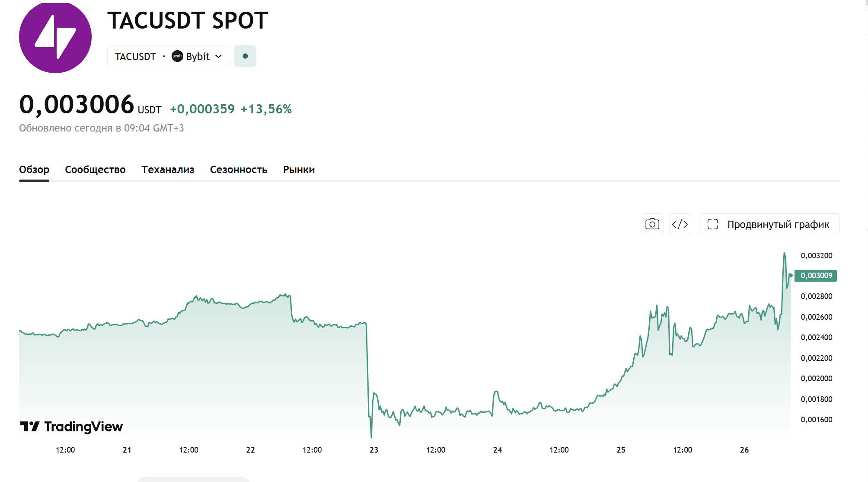Open the embed code icon

680,224
